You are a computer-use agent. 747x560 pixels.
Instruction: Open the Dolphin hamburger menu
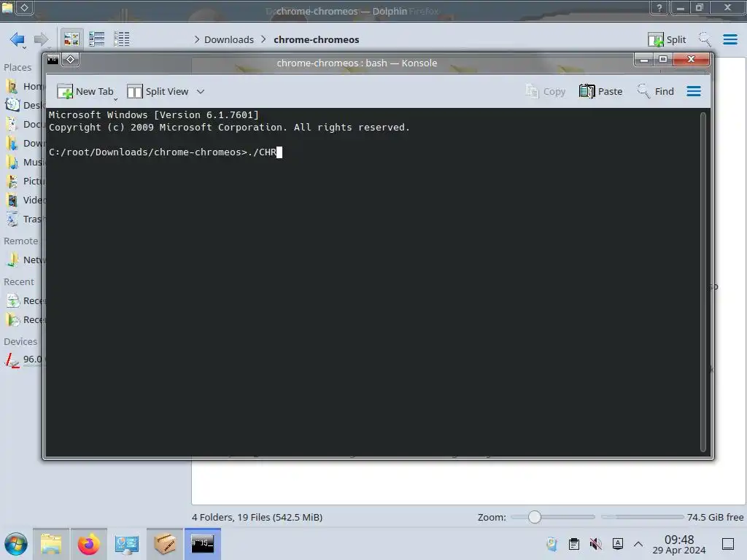tap(729, 39)
